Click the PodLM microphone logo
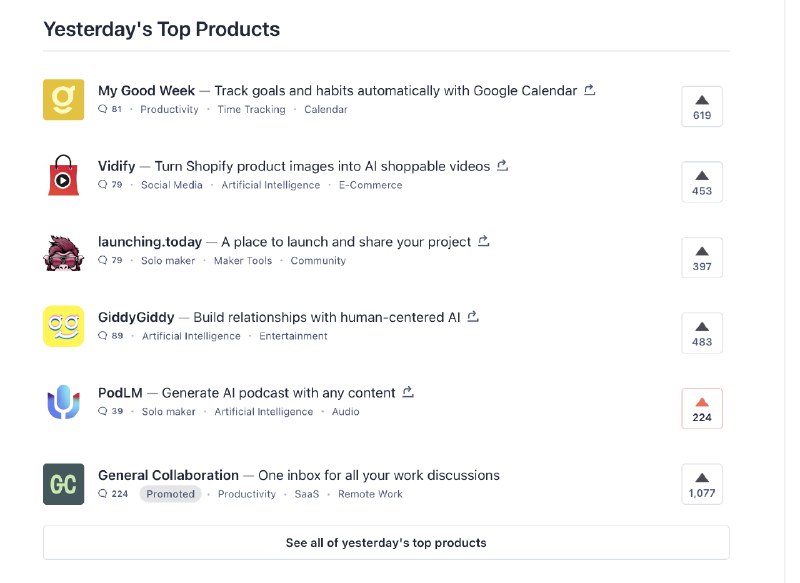 [x=64, y=402]
